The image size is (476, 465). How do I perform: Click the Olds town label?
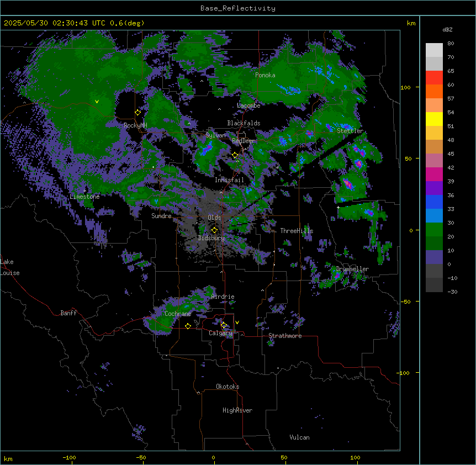[x=214, y=218]
